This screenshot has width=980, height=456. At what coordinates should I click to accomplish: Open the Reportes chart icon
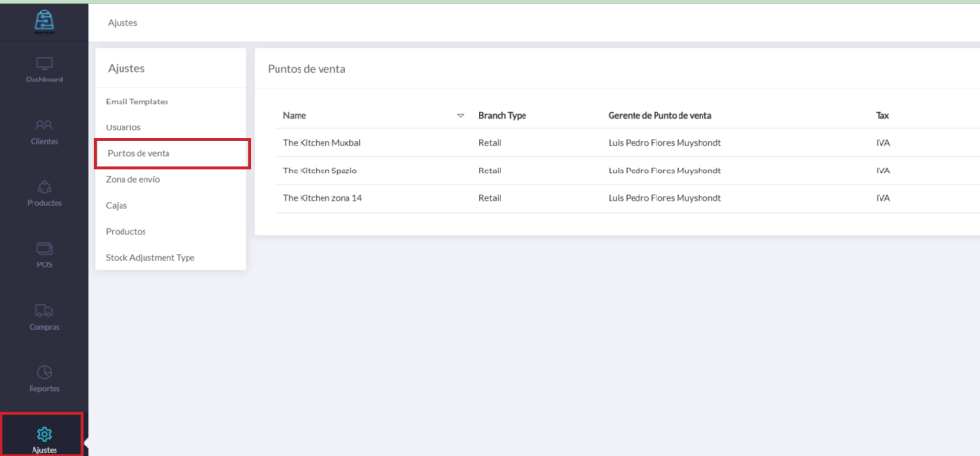click(x=44, y=373)
